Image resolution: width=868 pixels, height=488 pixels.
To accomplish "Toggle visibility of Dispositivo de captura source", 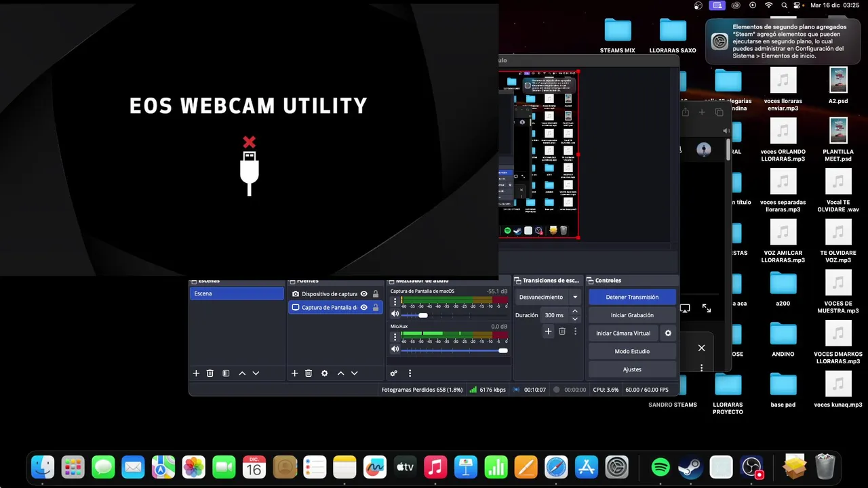I will [364, 294].
